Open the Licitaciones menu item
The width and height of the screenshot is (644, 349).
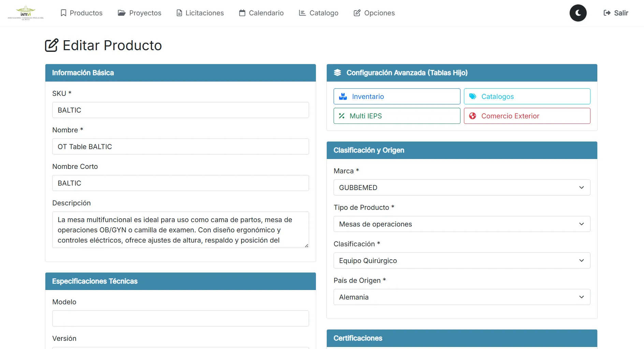point(200,13)
